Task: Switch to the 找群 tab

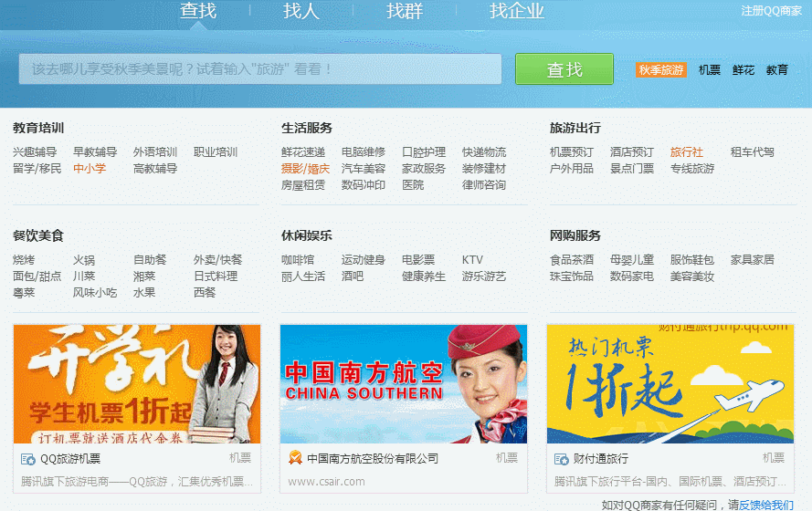Action: click(x=405, y=11)
